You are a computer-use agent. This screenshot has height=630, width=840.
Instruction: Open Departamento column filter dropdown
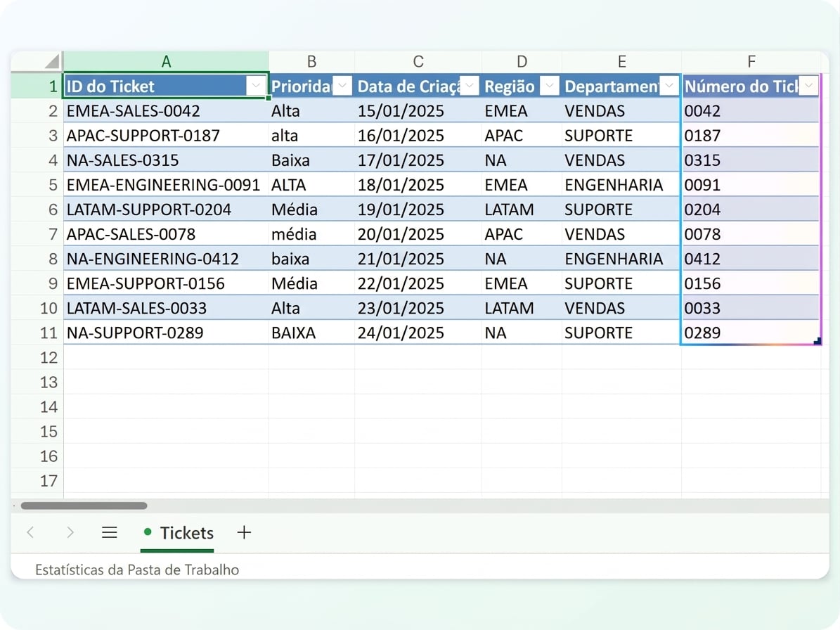point(669,86)
